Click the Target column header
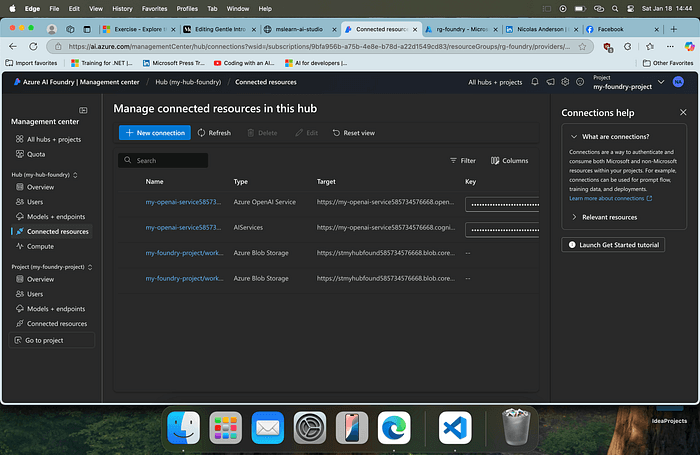Image resolution: width=700 pixels, height=455 pixels. [x=326, y=182]
